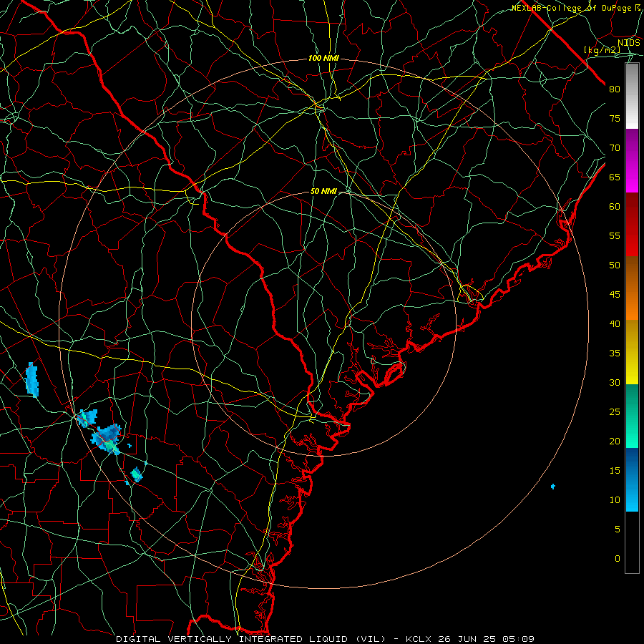Click the 35 value on the color scale
Image resolution: width=644 pixels, height=644 pixels.
click(615, 353)
